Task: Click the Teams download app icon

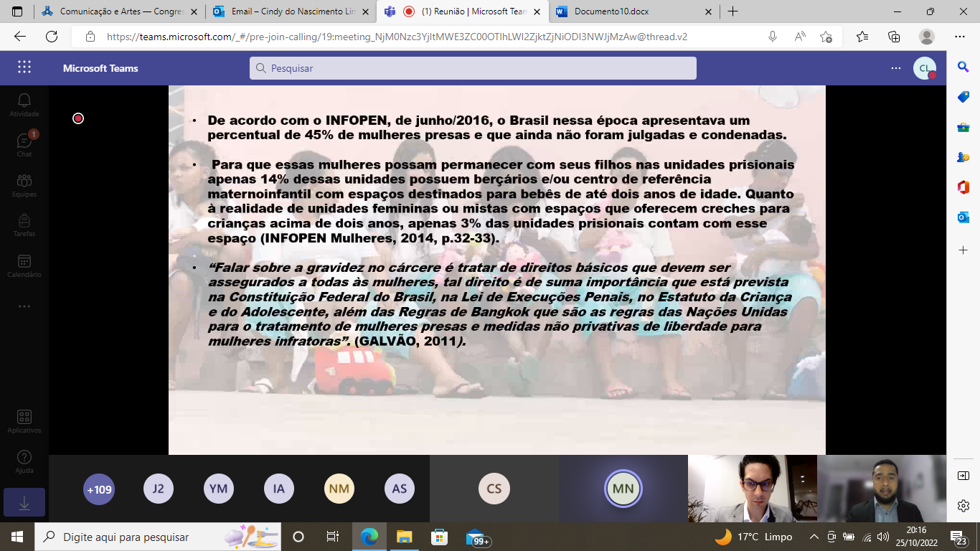Action: point(24,504)
